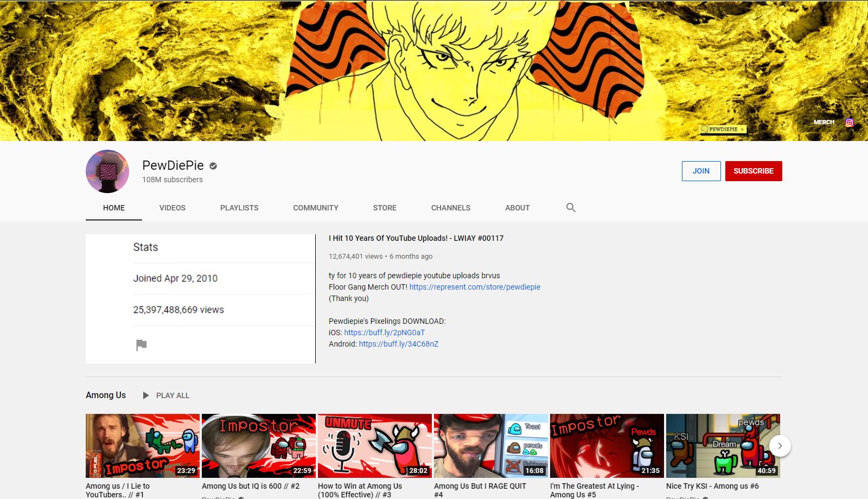Viewport: 868px width, 499px height.
Task: Open the 21:35 Impostor Pewds thumbnail
Action: pyautogui.click(x=607, y=446)
